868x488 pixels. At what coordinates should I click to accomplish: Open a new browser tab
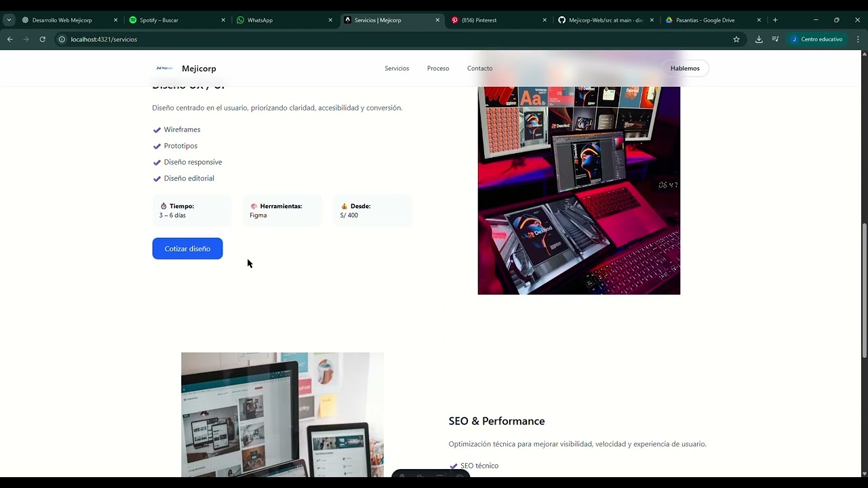pos(775,20)
